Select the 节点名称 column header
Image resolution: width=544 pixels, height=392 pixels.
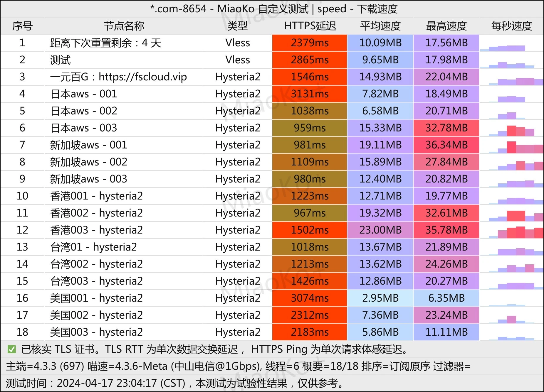(x=124, y=26)
